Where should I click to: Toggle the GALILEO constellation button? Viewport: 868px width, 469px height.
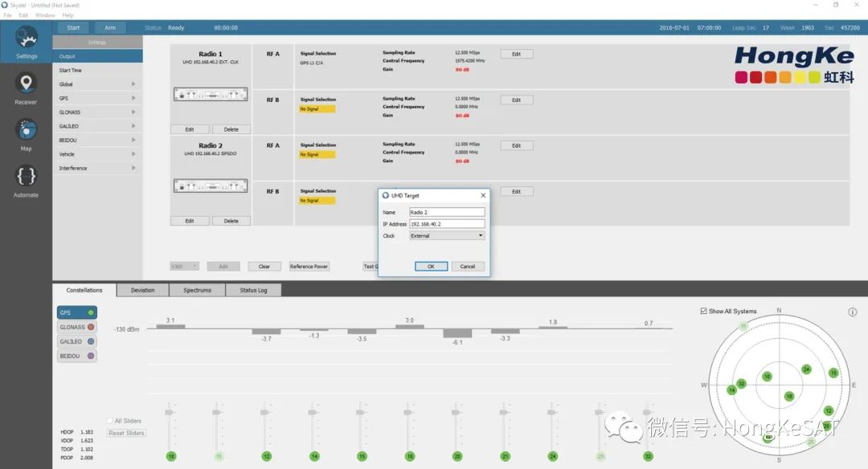[77, 341]
